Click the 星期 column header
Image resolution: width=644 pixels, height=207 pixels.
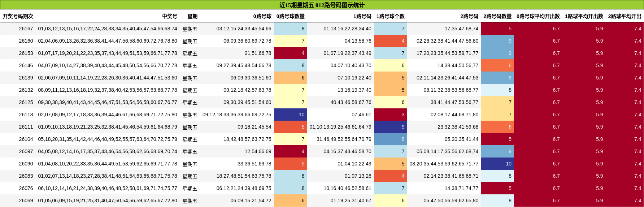[x=192, y=16]
